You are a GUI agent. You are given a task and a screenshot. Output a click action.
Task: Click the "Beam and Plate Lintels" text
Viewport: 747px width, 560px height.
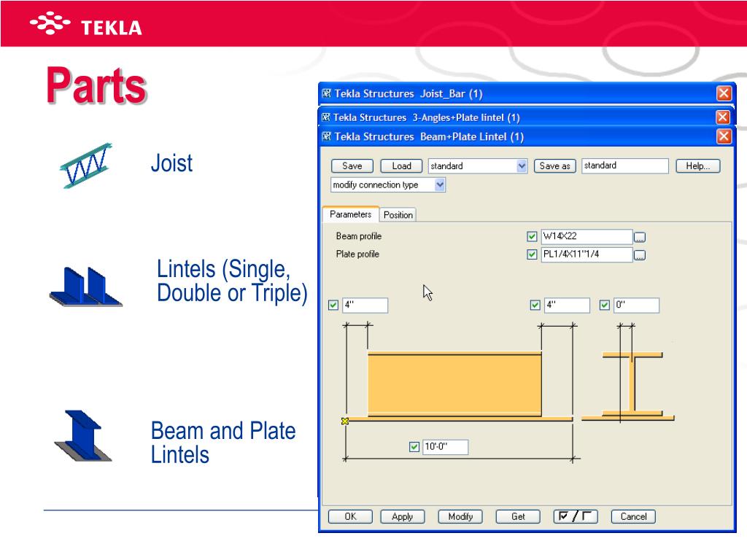[223, 443]
